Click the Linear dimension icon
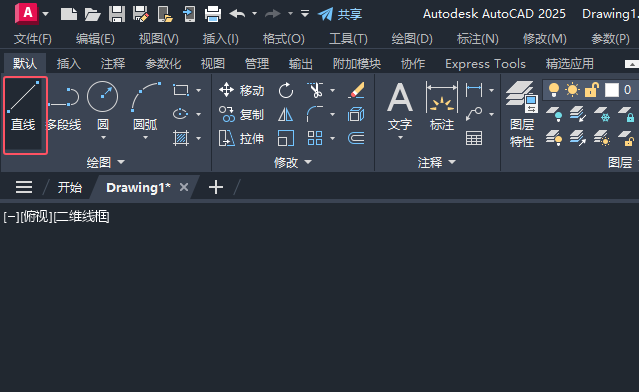The width and height of the screenshot is (639, 392). point(474,90)
